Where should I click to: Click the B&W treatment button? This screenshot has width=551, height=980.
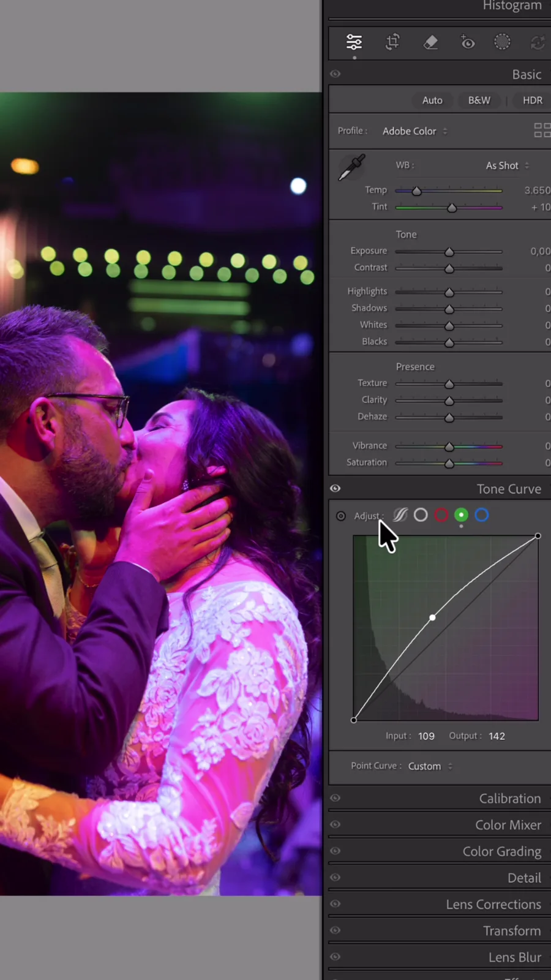479,100
